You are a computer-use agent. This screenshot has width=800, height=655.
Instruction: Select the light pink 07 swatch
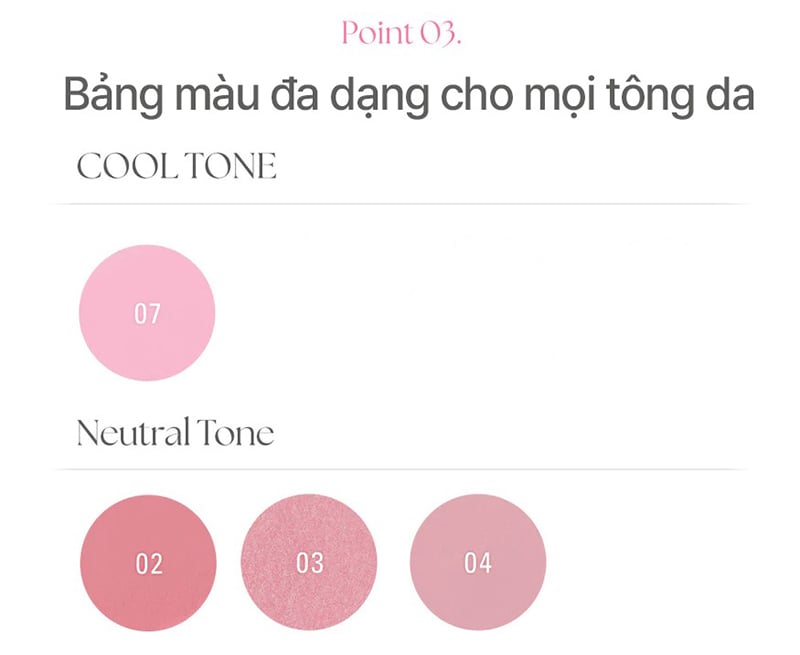click(x=147, y=313)
